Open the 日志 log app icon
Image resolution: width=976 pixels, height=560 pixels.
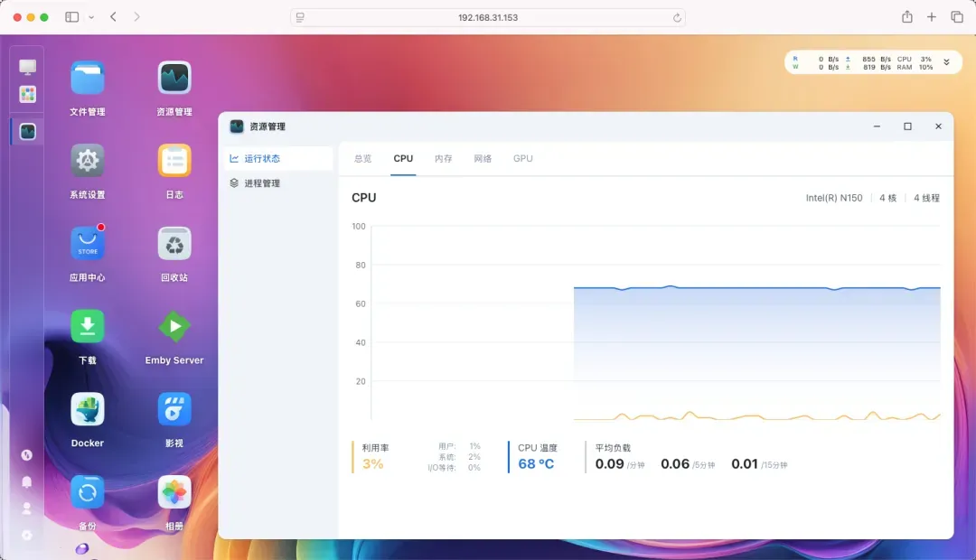[x=174, y=162]
